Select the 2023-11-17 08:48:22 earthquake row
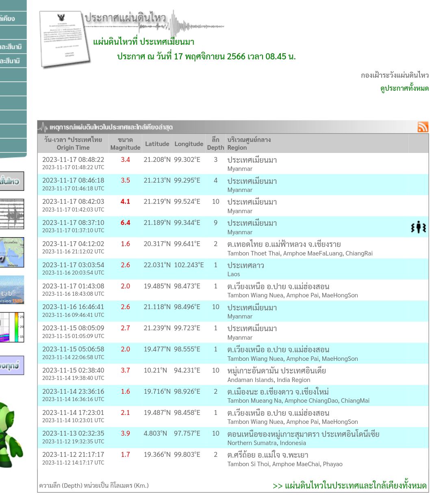Screen dimensions: 439x504 (233, 164)
